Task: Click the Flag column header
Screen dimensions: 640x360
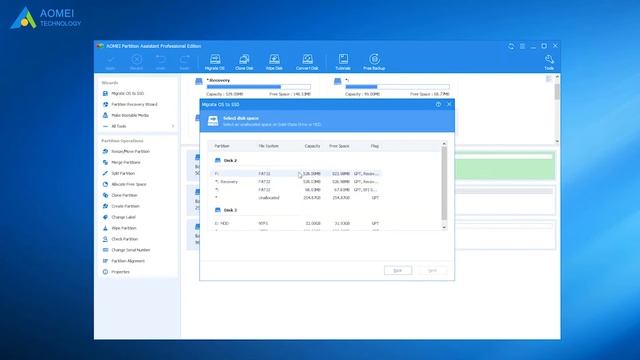Action: (x=375, y=146)
